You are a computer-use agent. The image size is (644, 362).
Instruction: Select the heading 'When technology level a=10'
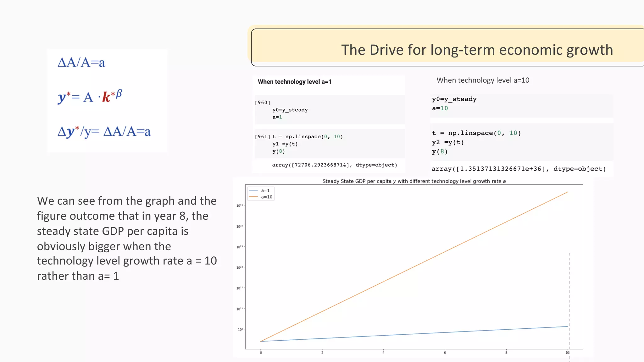coord(483,80)
